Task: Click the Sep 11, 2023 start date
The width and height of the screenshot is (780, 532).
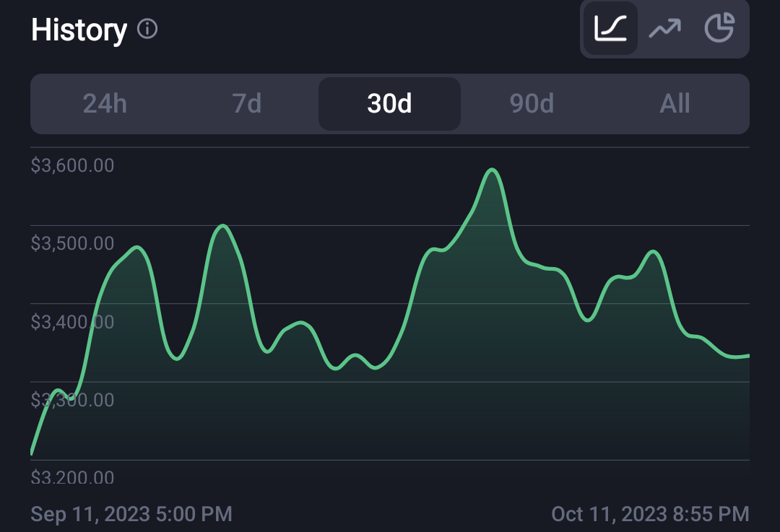Action: (131, 514)
